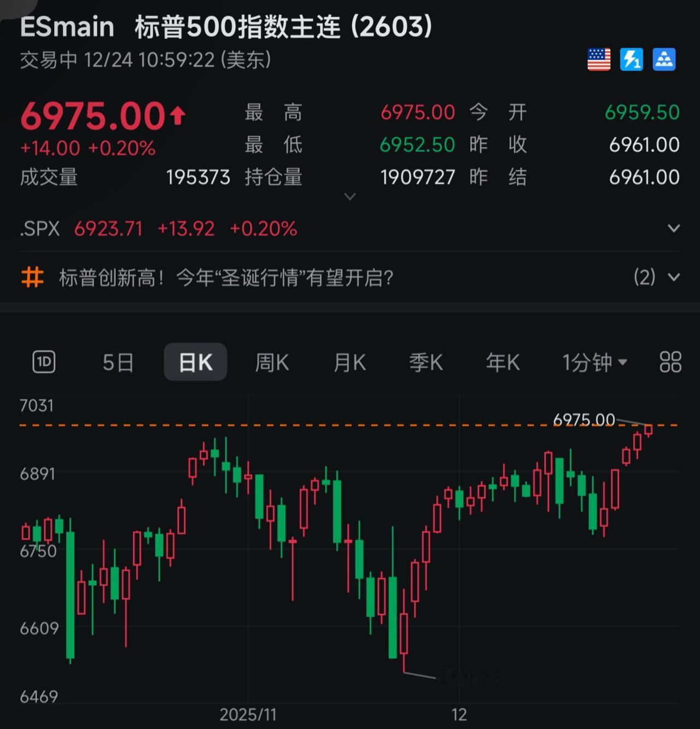Switch to the 月K monthly chart tab

tap(349, 362)
